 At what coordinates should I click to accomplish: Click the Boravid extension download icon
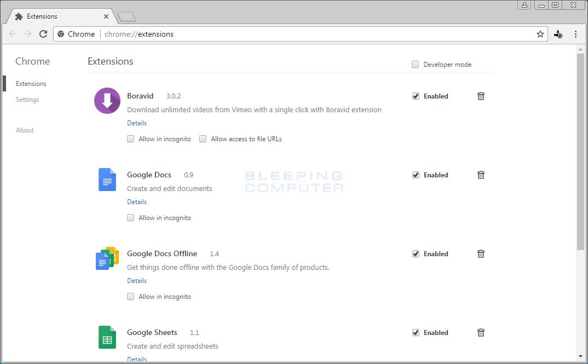tap(107, 101)
